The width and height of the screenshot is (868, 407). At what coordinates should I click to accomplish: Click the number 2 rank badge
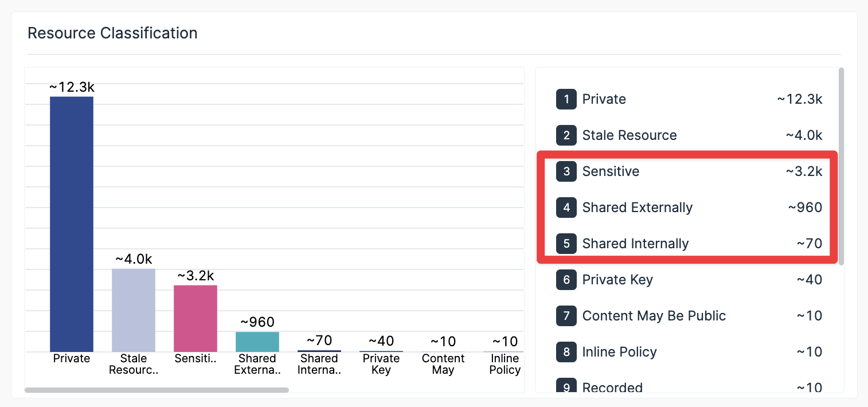(x=566, y=135)
